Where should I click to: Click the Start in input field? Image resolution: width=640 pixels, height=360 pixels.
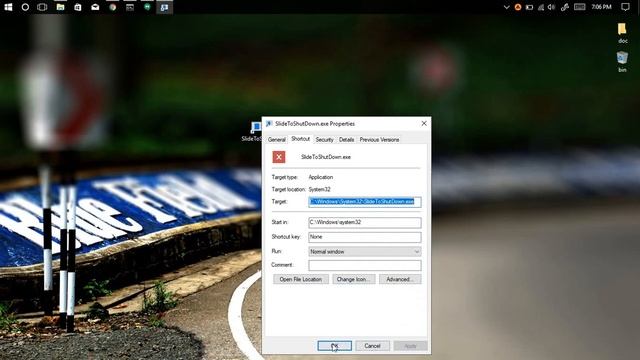coord(364,222)
